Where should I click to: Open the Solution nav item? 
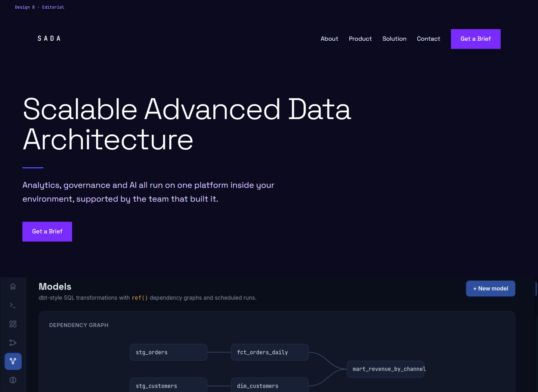coord(394,39)
